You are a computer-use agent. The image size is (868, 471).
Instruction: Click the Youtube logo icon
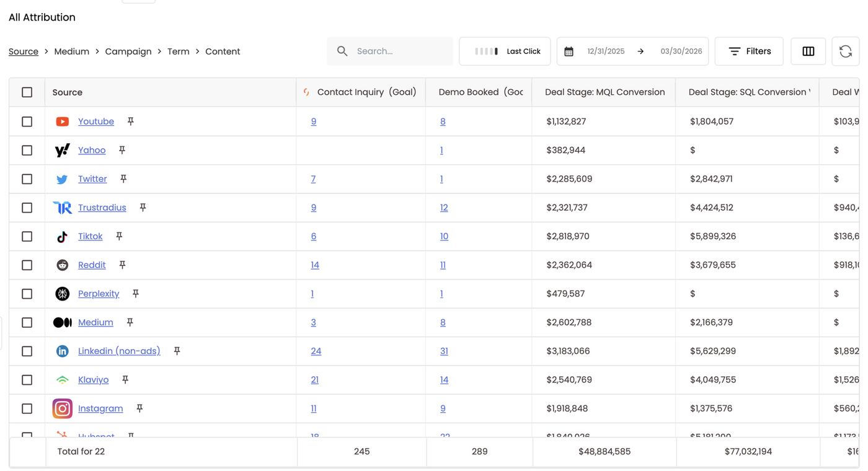pyautogui.click(x=63, y=121)
